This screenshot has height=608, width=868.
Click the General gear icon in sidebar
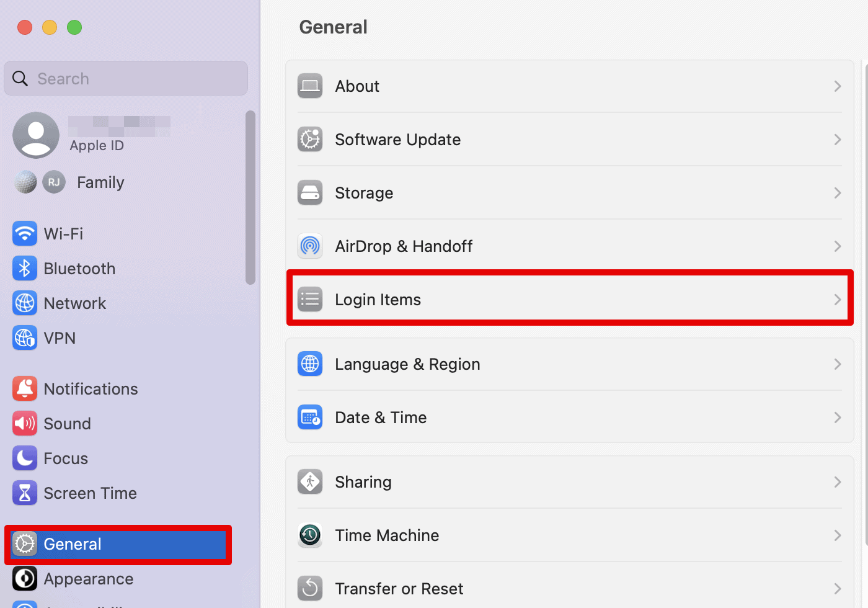tap(25, 544)
